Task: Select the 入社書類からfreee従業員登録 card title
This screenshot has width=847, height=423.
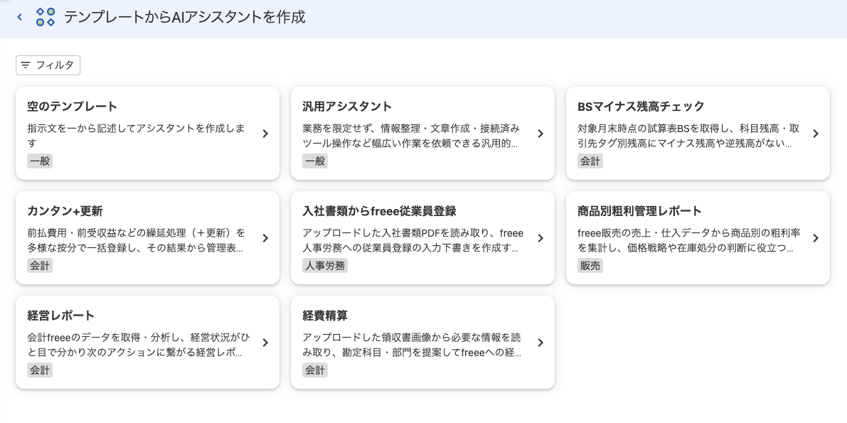Action: tap(379, 211)
